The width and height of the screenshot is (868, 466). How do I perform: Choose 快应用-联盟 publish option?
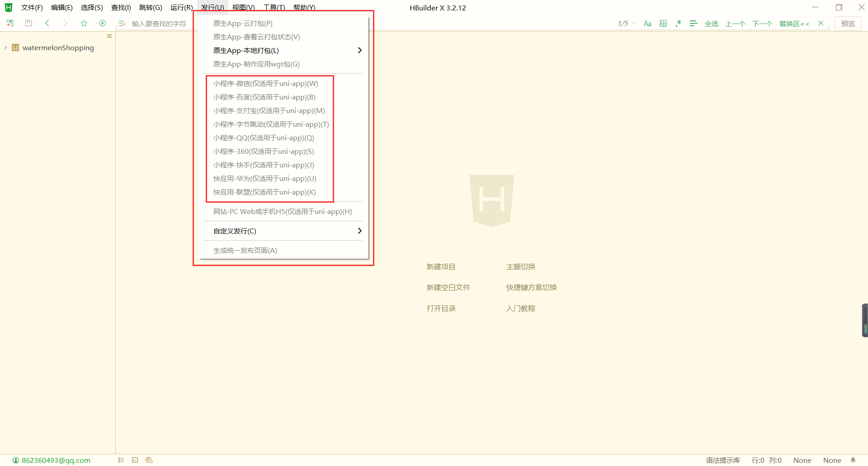coord(264,192)
